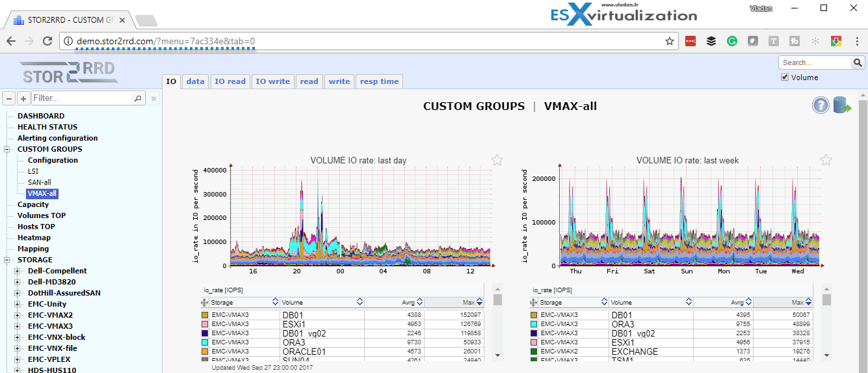Image resolution: width=868 pixels, height=373 pixels.
Task: Collapse the CUSTOM GROUPS tree node
Action: click(8, 149)
